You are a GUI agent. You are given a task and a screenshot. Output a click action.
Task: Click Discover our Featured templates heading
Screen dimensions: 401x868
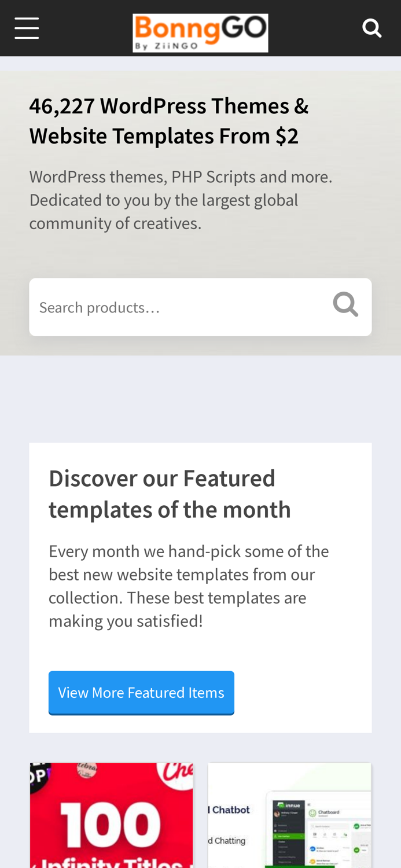[170, 494]
